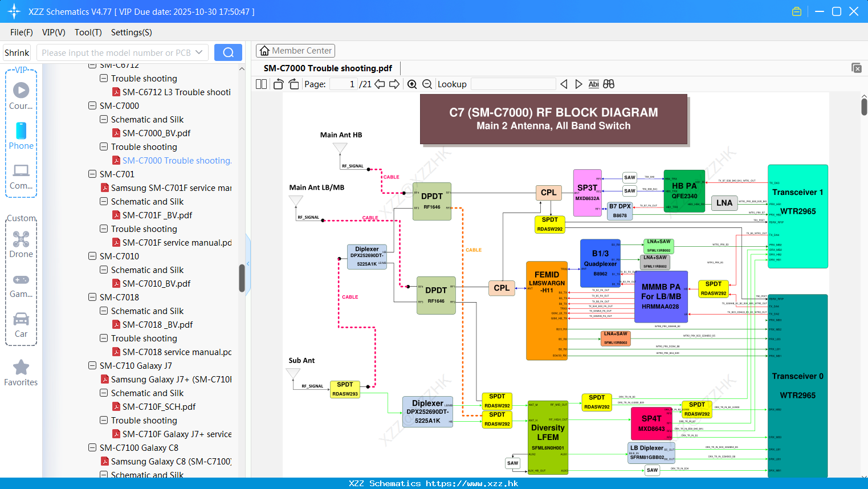This screenshot has width=868, height=489.
Task: Open SM-C7018 _BV.pdf file
Action: point(152,324)
